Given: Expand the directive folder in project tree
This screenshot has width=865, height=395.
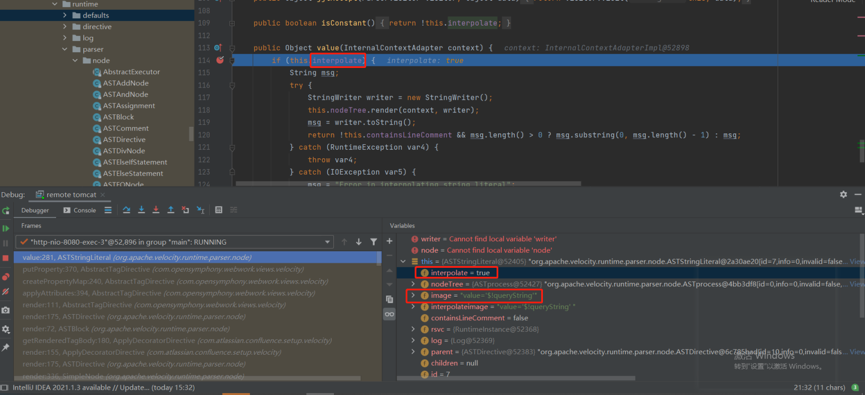Looking at the screenshot, I should 65,26.
